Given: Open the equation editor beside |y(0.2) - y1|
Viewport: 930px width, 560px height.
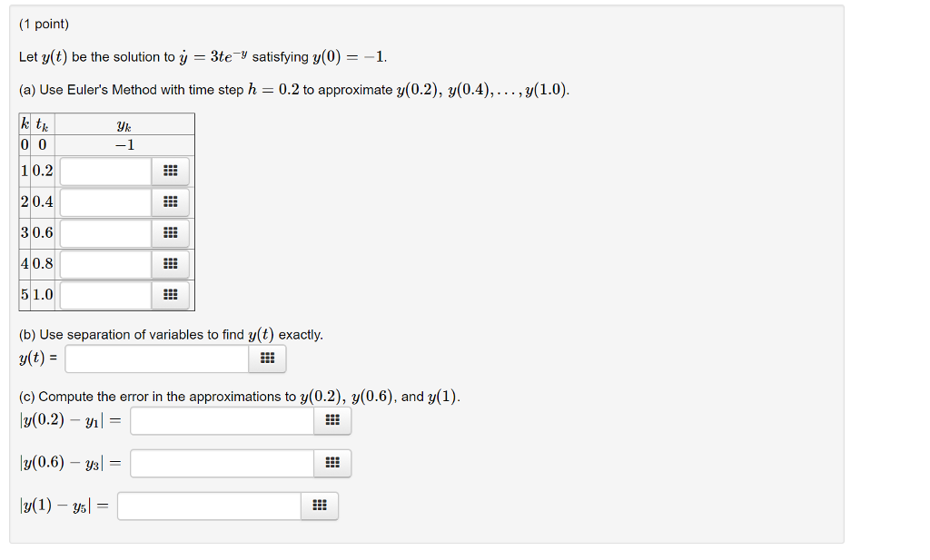Looking at the screenshot, I should point(332,419).
